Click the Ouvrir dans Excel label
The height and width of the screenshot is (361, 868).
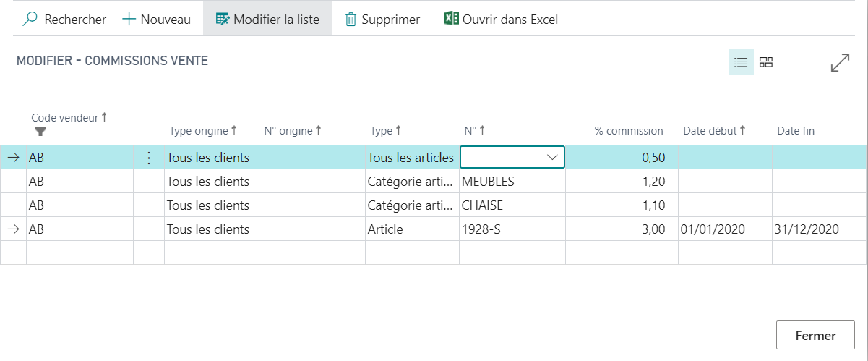(x=510, y=20)
